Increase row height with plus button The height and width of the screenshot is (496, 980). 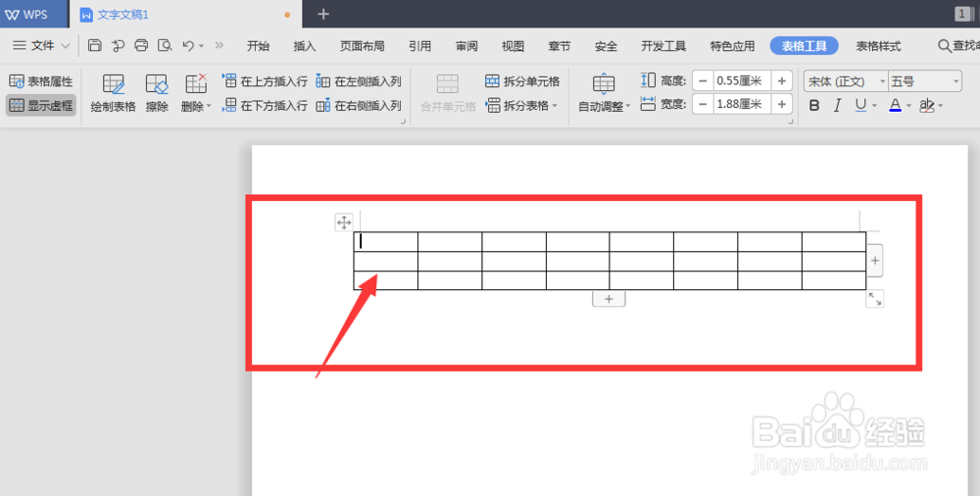782,80
